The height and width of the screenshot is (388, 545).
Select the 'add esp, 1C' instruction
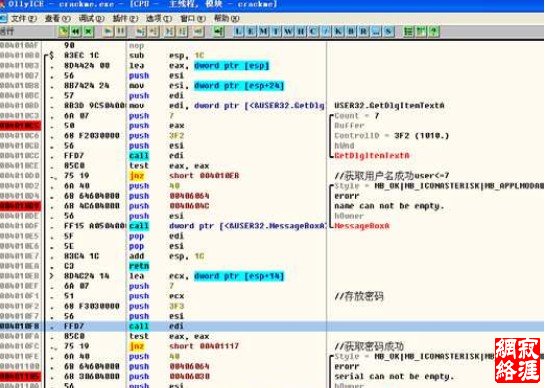(166, 256)
